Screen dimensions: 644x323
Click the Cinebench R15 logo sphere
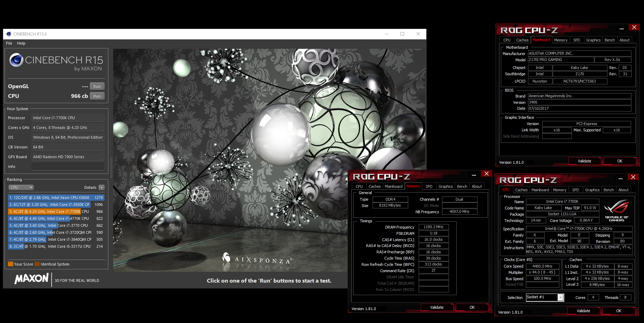click(x=16, y=60)
